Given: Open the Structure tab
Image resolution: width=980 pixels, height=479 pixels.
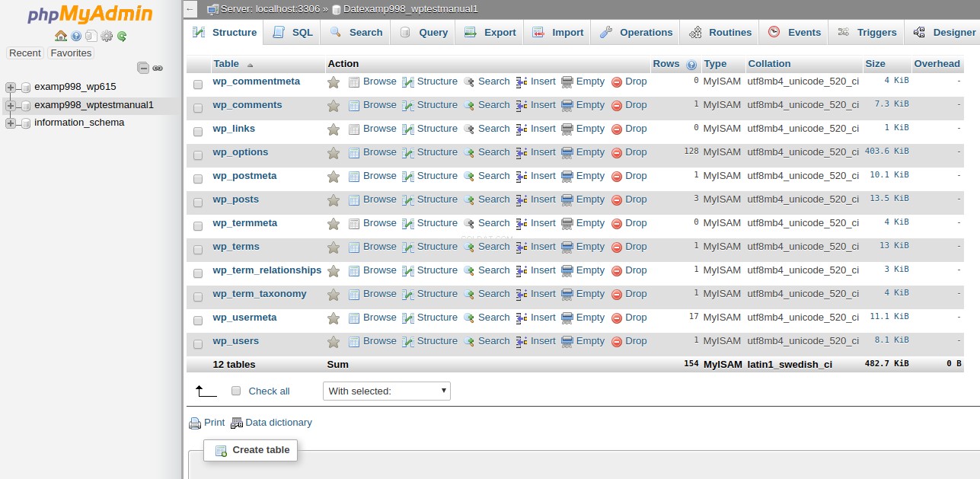Looking at the screenshot, I should click(224, 33).
